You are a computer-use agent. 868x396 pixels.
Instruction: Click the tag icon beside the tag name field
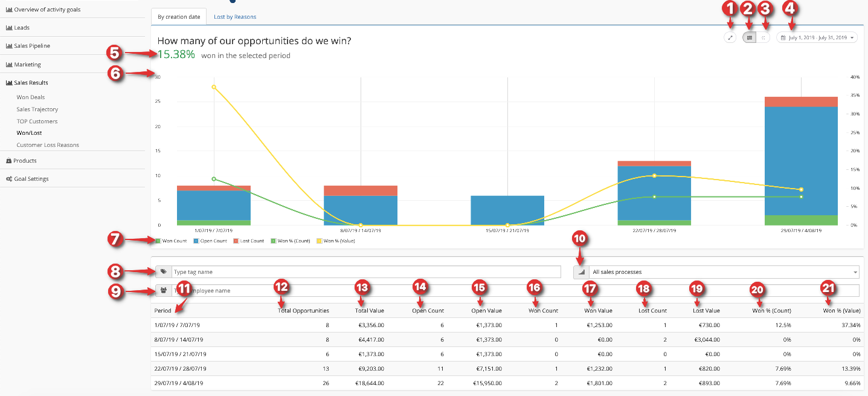click(x=163, y=272)
